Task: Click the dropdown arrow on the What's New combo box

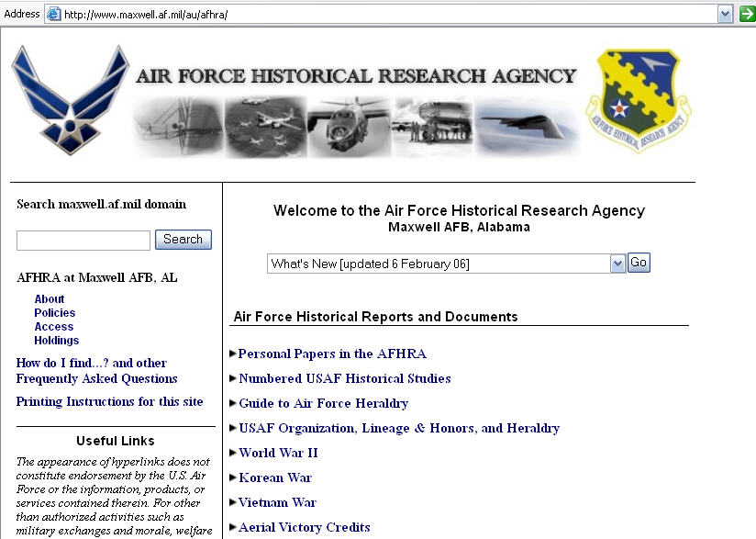Action: (x=617, y=264)
